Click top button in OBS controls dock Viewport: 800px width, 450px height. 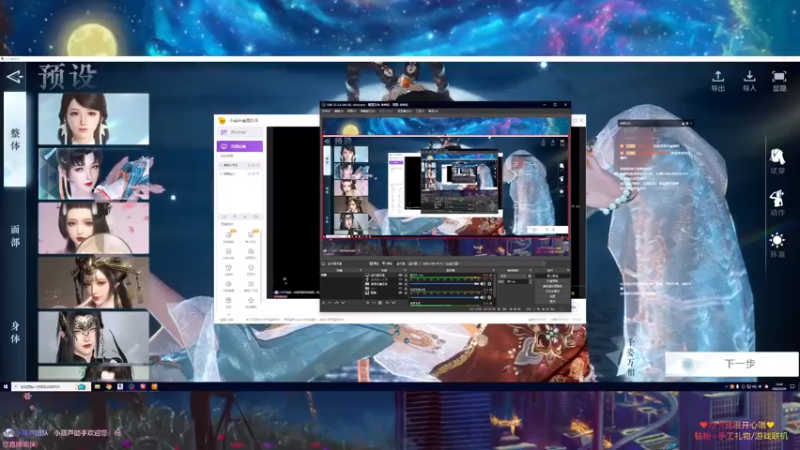[x=553, y=276]
